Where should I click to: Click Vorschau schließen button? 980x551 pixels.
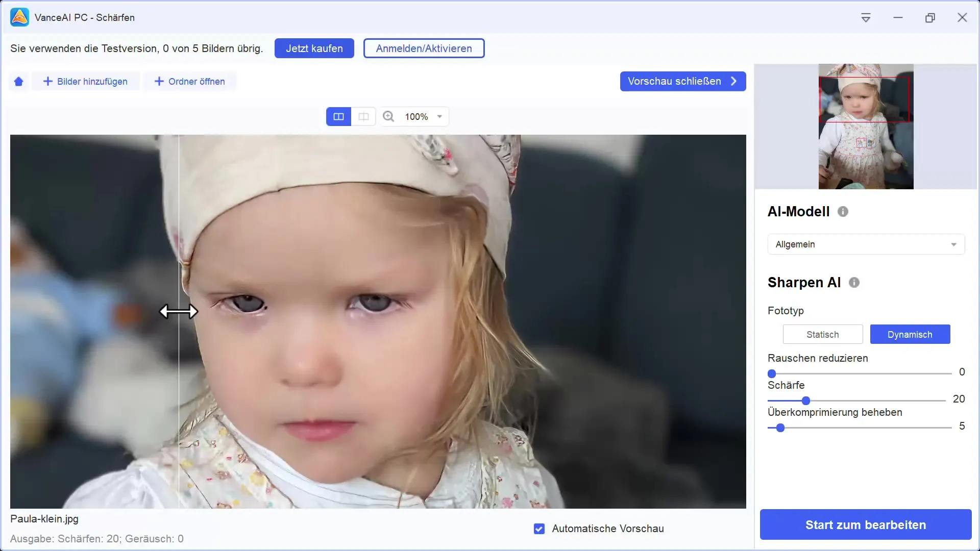pos(682,81)
